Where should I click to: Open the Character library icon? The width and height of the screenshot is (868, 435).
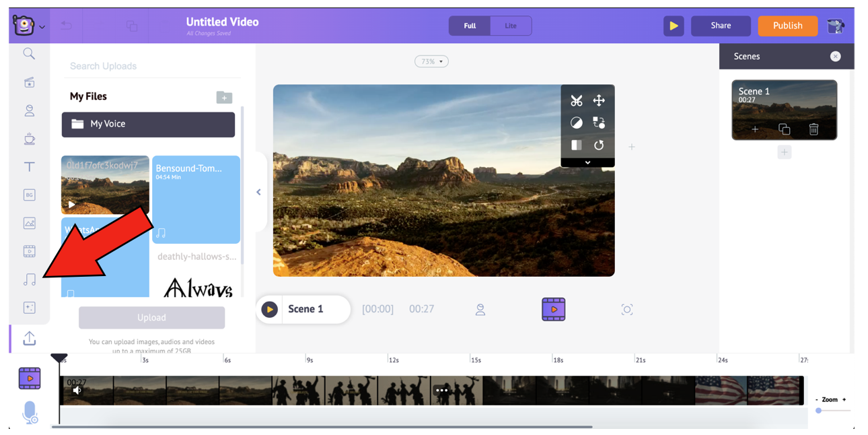coord(30,111)
